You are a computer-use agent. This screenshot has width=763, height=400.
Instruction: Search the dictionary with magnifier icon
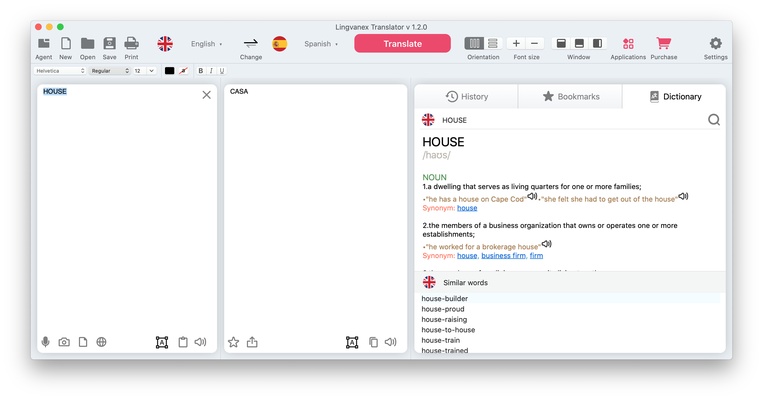coord(713,120)
